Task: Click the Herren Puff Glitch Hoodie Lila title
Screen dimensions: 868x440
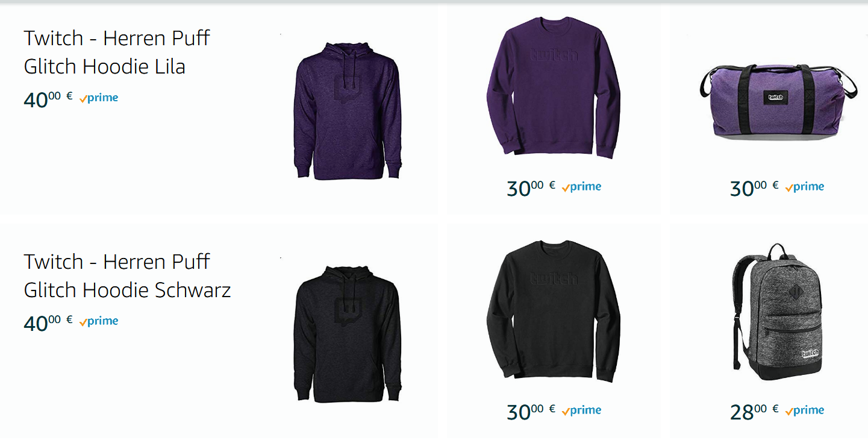Action: tap(117, 52)
